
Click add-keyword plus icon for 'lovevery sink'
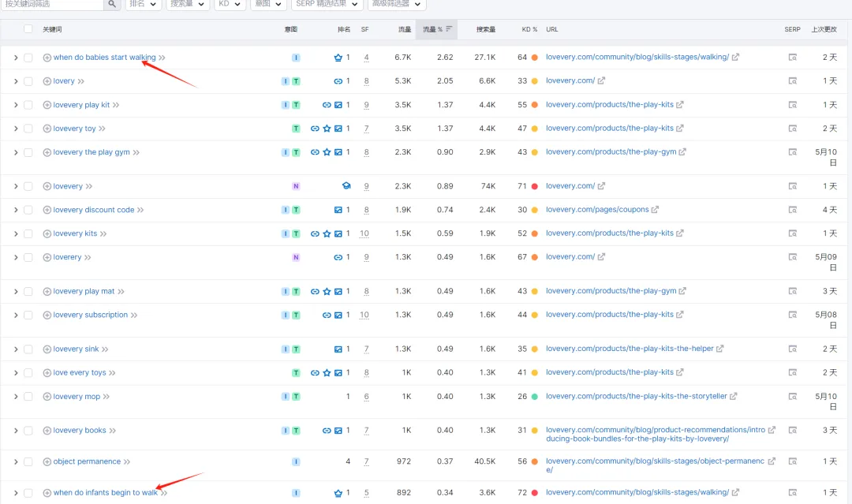(x=47, y=349)
